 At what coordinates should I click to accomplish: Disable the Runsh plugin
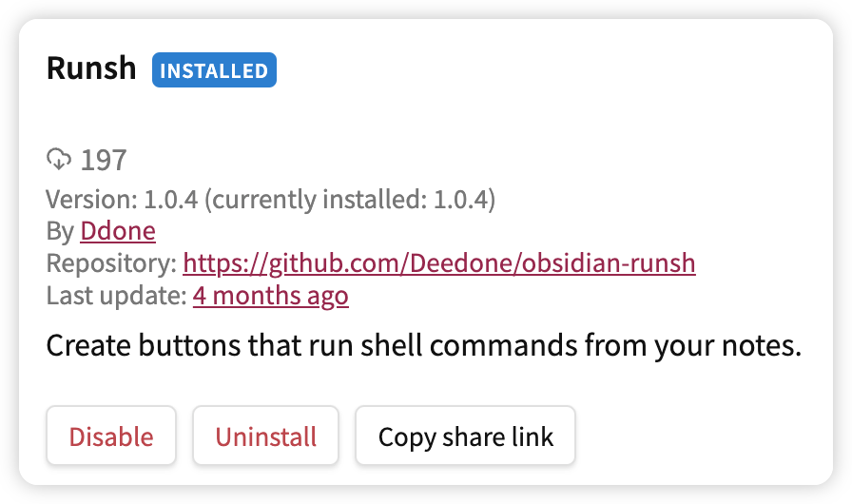tap(111, 436)
